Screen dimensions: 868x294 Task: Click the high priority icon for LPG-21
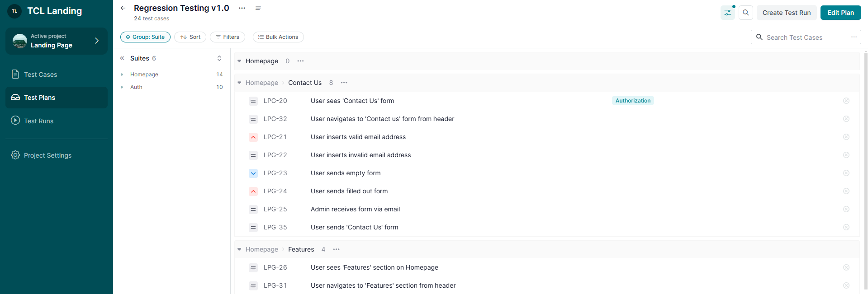point(253,137)
